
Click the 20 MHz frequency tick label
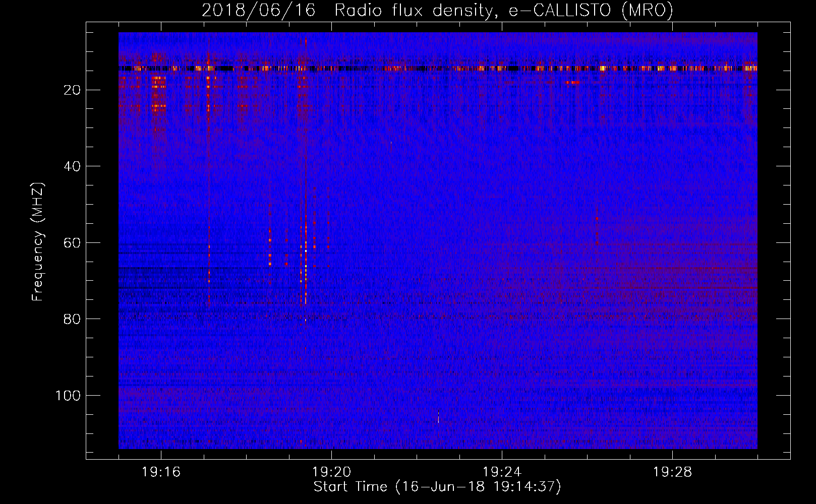point(73,90)
